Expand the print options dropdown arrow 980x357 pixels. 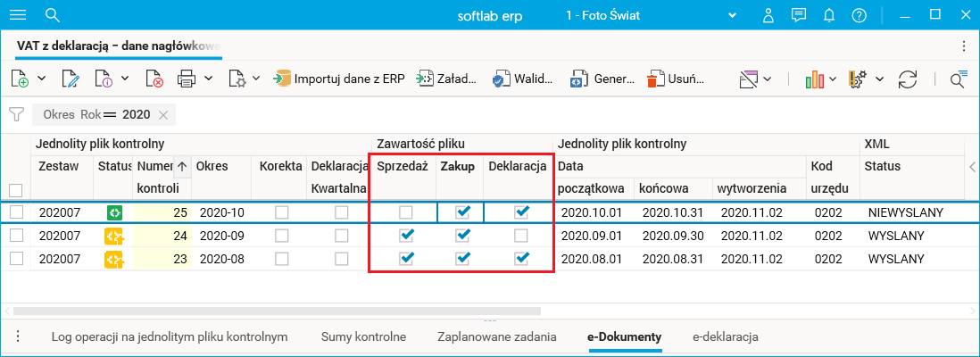pyautogui.click(x=208, y=79)
